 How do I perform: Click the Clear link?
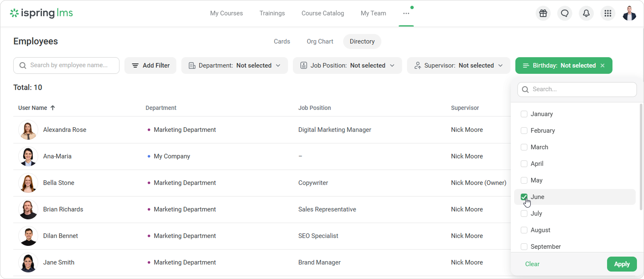pos(532,264)
